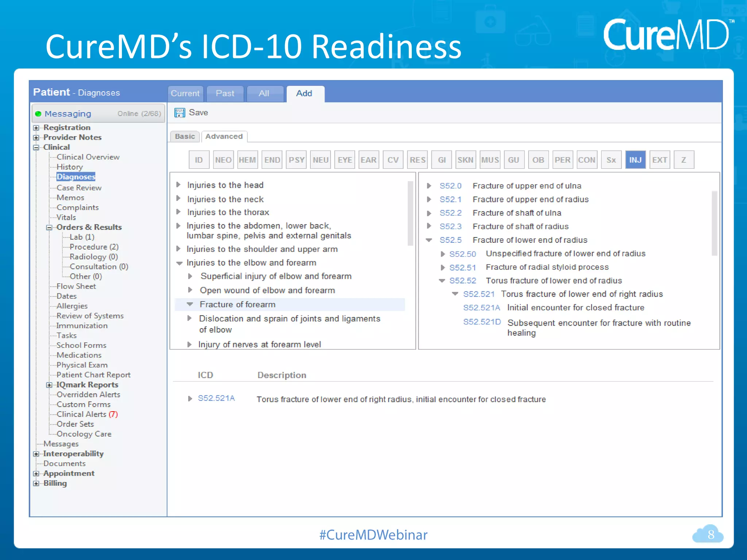Select the INJ category icon button

coord(635,160)
